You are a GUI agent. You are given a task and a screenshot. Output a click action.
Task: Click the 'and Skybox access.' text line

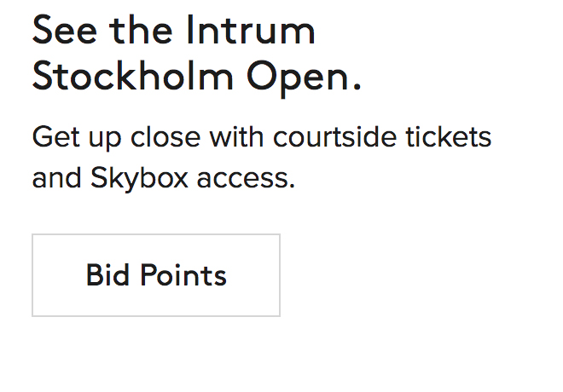pos(163,179)
